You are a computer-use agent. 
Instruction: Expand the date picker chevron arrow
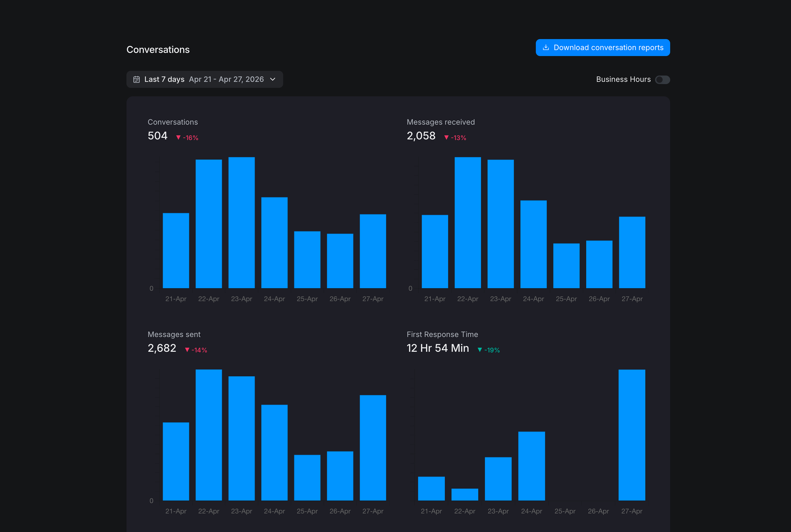[272, 79]
